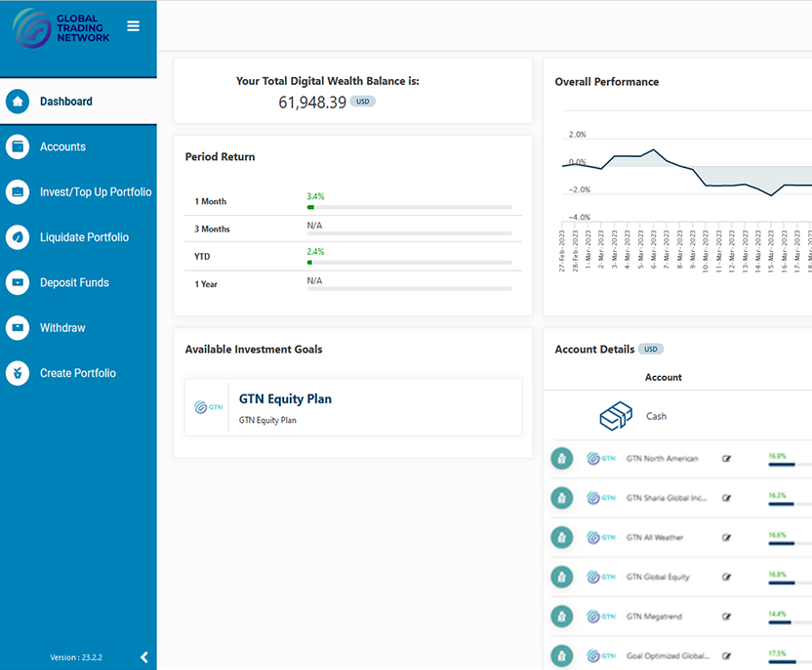Viewport: 812px width, 670px height.
Task: Edit the GTN North American portfolio name
Action: click(x=726, y=459)
